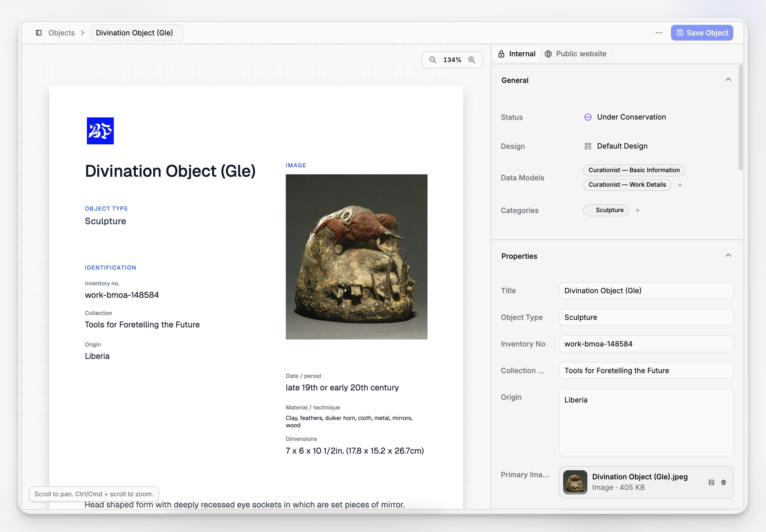Viewport: 766px width, 532px height.
Task: Delete the primary image file
Action: 724,482
